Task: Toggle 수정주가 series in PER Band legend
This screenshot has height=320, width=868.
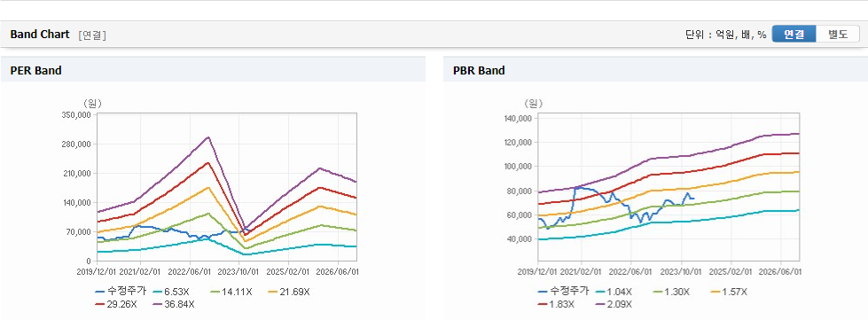Action: coord(121,292)
